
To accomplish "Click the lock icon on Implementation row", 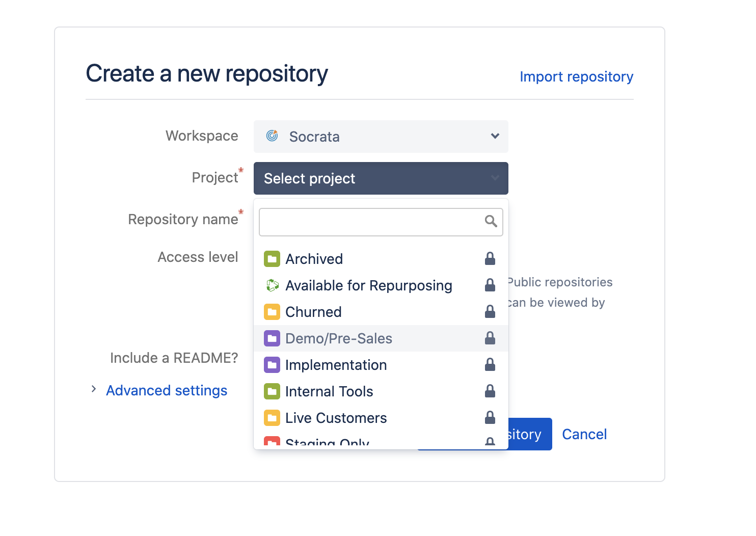I will click(x=490, y=364).
